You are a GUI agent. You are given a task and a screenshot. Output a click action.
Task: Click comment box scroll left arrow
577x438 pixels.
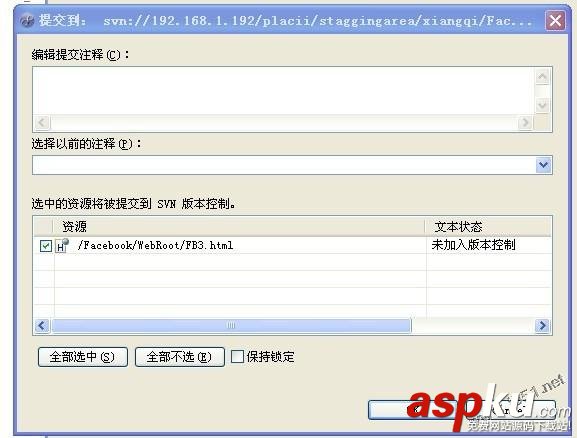click(42, 122)
